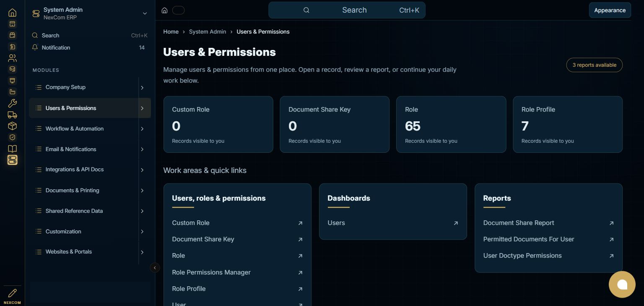Open the chat bubble widget
Image resolution: width=644 pixels, height=306 pixels.
pyautogui.click(x=622, y=285)
